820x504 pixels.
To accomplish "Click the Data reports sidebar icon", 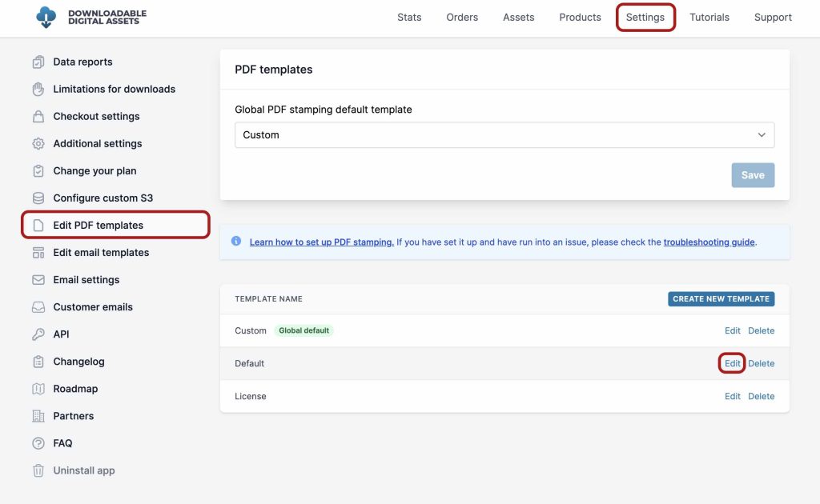I will 38,62.
